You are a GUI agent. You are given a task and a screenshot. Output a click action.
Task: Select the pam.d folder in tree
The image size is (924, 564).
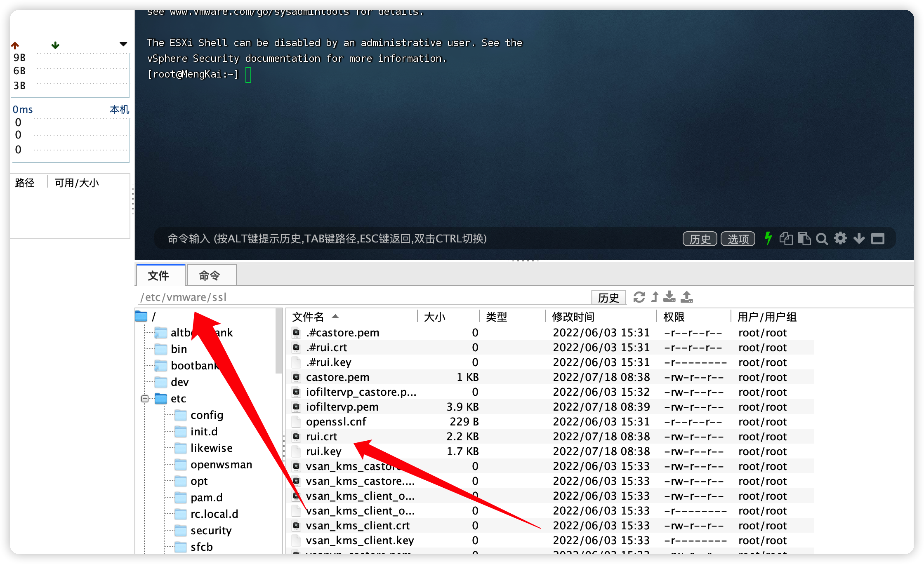tap(198, 498)
